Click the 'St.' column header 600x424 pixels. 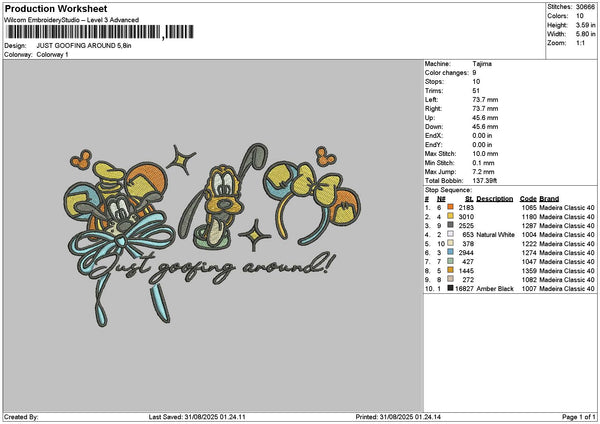tap(470, 199)
